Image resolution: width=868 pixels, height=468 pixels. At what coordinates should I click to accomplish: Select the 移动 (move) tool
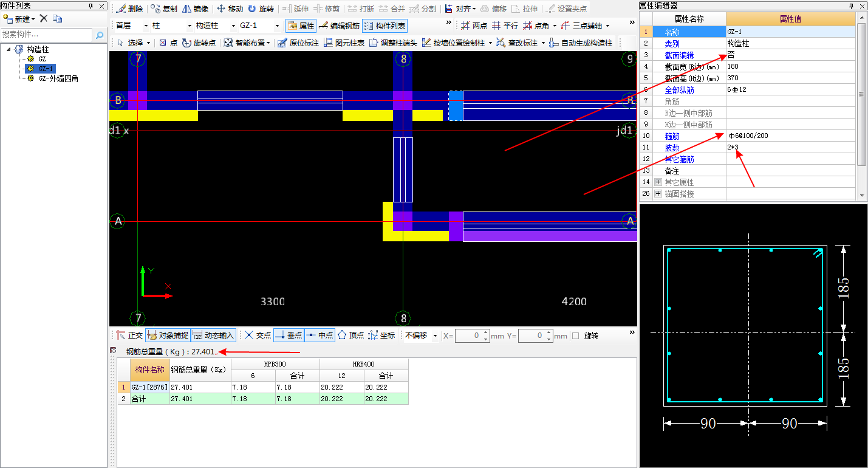[x=230, y=9]
